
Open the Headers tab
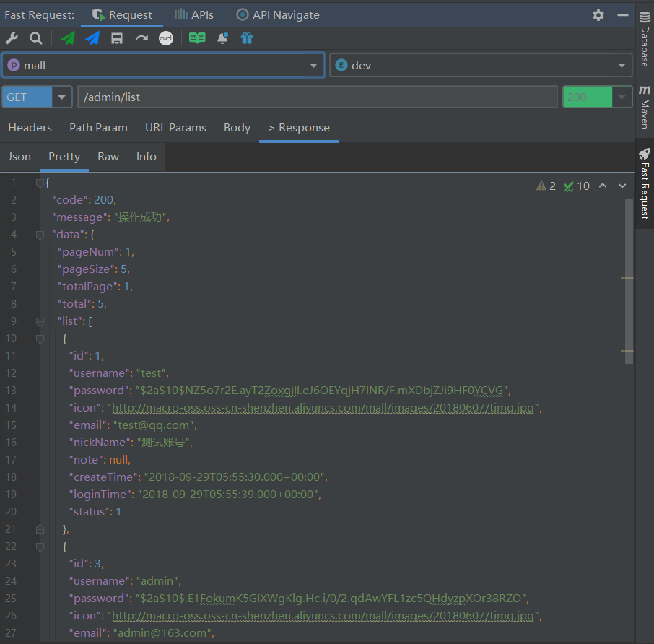coord(30,128)
